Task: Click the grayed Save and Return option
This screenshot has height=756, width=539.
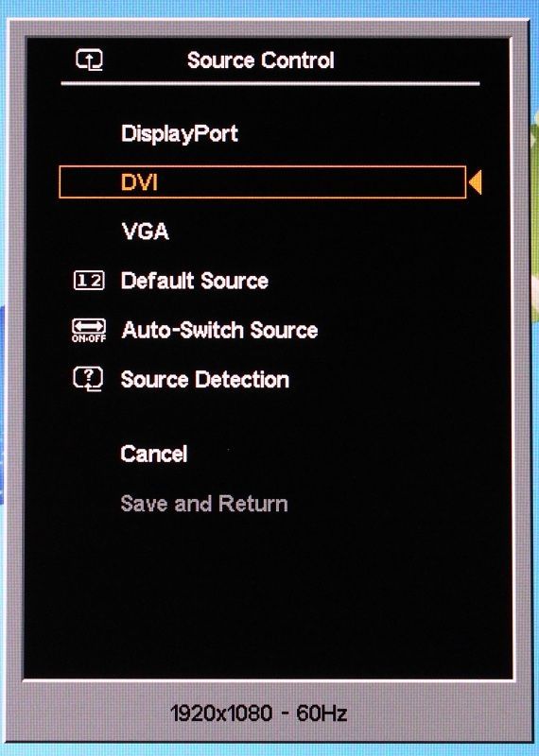Action: pos(204,504)
